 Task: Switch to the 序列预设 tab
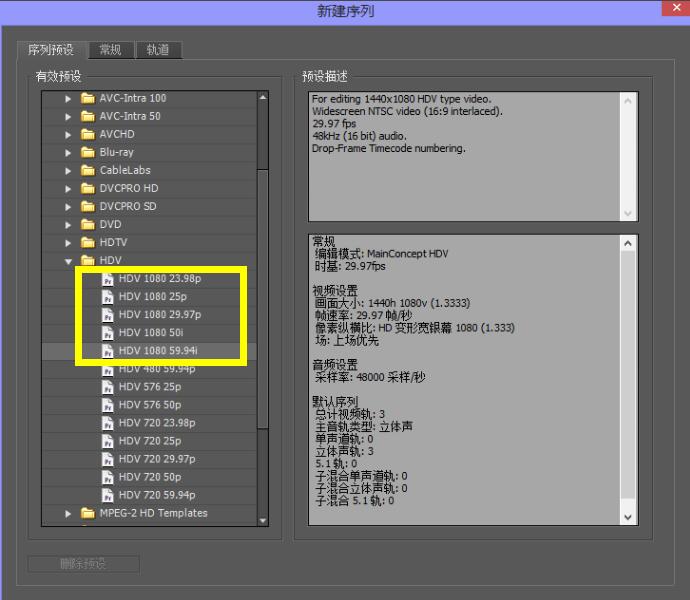(x=51, y=50)
